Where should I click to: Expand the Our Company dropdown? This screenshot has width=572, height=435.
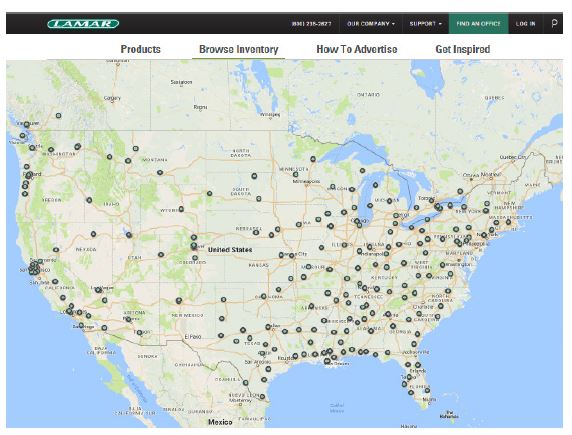[371, 24]
